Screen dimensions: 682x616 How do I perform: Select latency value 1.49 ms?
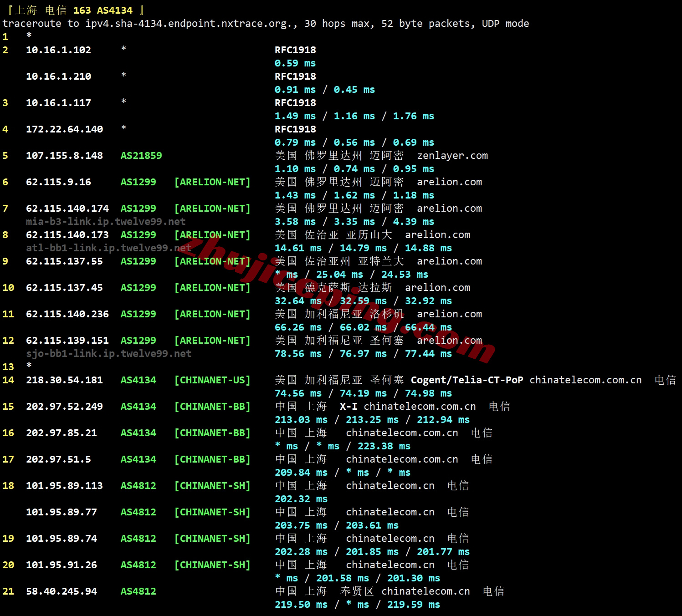[295, 116]
